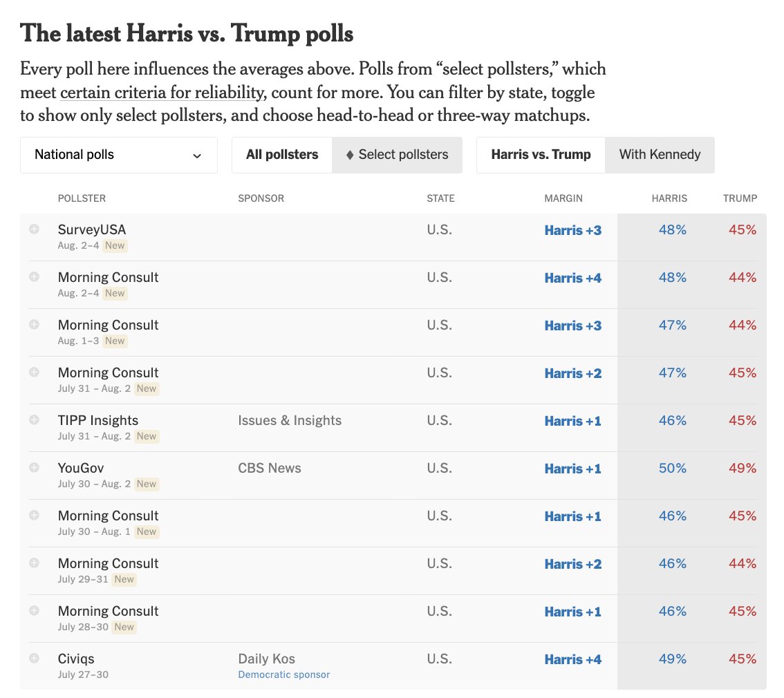
Task: Expand the SurveyUSA Aug. 2–4 poll row
Action: click(34, 229)
